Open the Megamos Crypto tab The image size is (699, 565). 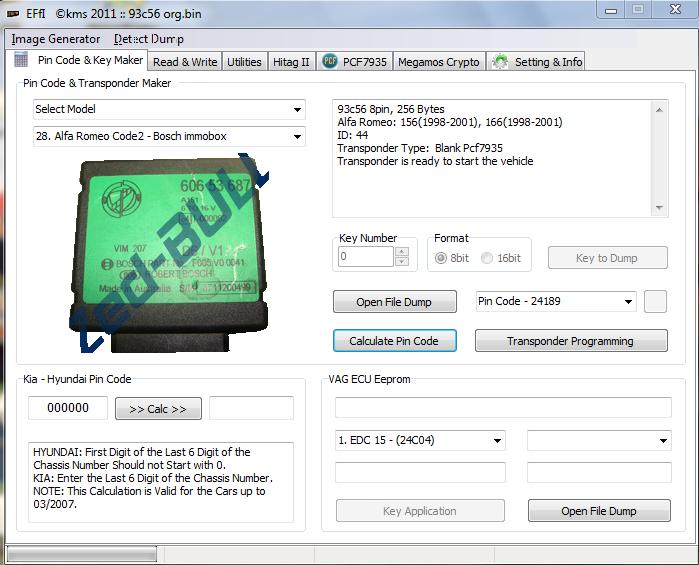[439, 62]
